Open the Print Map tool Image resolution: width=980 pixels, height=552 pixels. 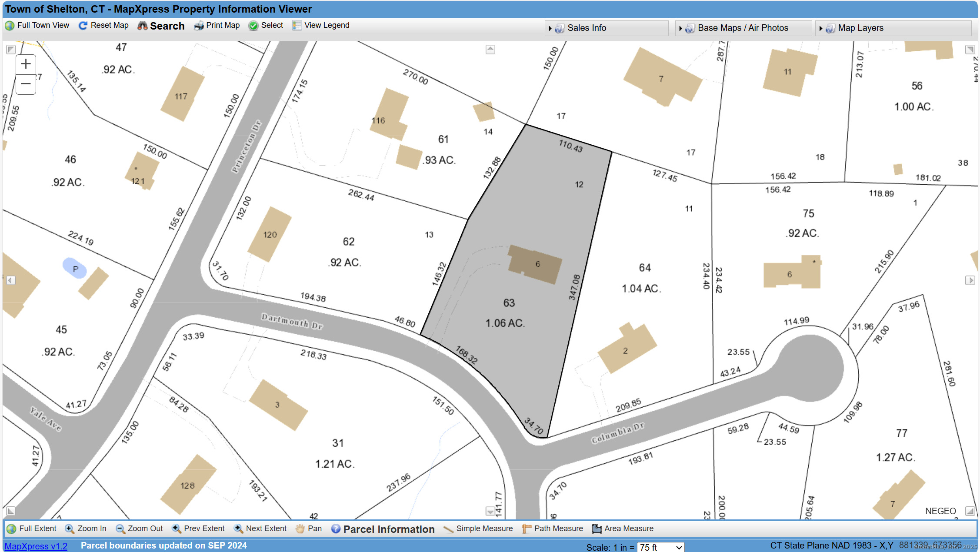(217, 25)
